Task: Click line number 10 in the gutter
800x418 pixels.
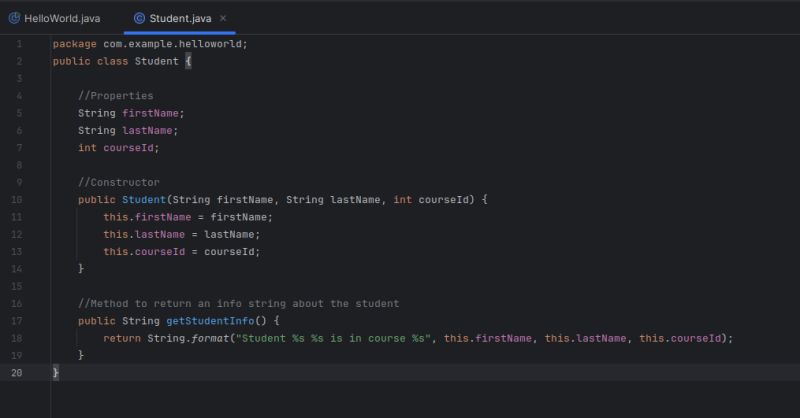Action: click(x=17, y=200)
